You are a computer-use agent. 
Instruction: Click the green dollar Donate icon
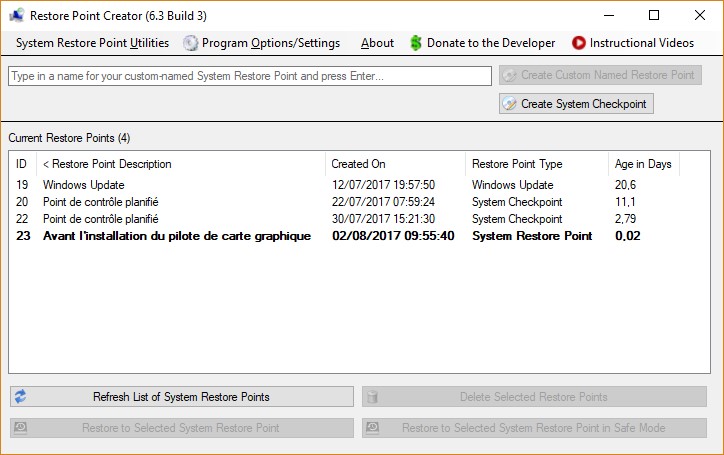416,43
